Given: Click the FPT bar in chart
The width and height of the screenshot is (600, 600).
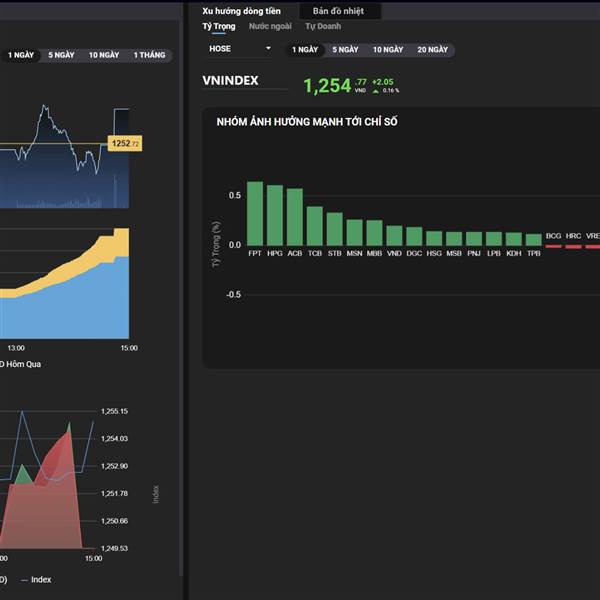Looking at the screenshot, I should 255,214.
